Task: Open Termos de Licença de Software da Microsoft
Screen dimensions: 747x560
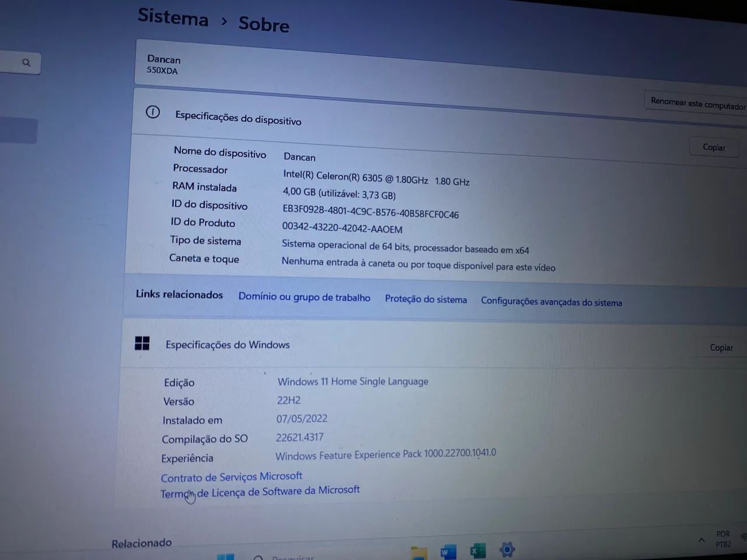Action: pyautogui.click(x=260, y=492)
